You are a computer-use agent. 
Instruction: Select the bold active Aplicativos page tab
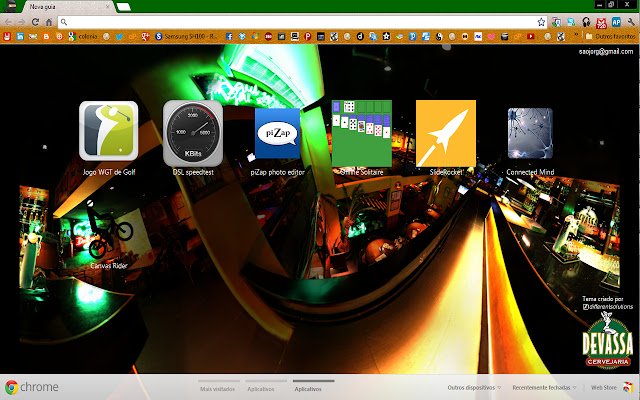[x=308, y=389]
